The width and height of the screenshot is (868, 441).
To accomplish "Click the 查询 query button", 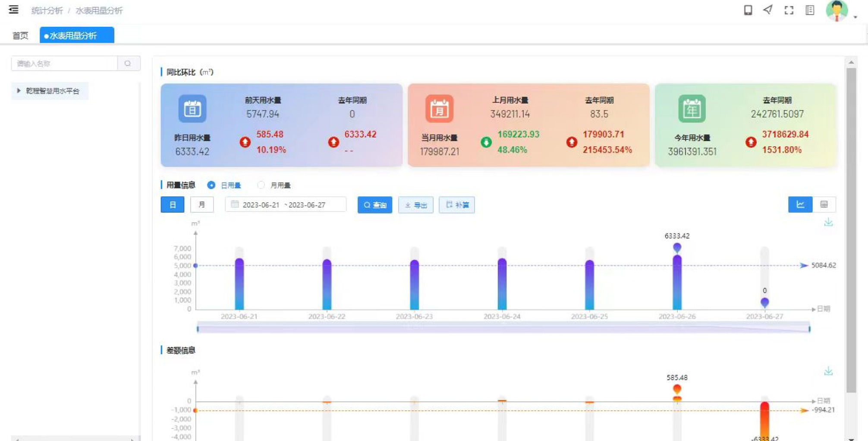I will (374, 205).
